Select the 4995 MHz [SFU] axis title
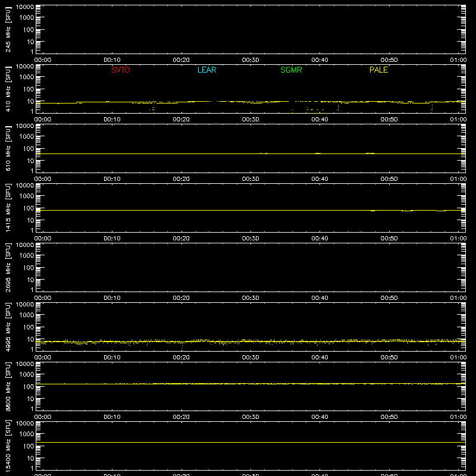The image size is (476, 476). point(8,327)
